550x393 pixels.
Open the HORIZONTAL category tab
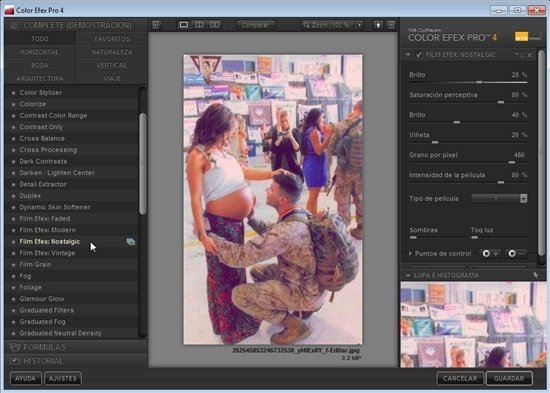pyautogui.click(x=40, y=52)
